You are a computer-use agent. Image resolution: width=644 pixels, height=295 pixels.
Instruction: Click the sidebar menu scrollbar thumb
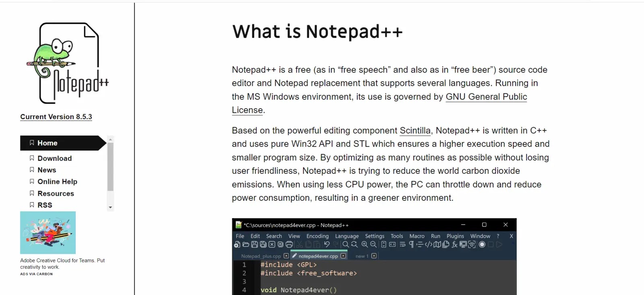click(110, 167)
